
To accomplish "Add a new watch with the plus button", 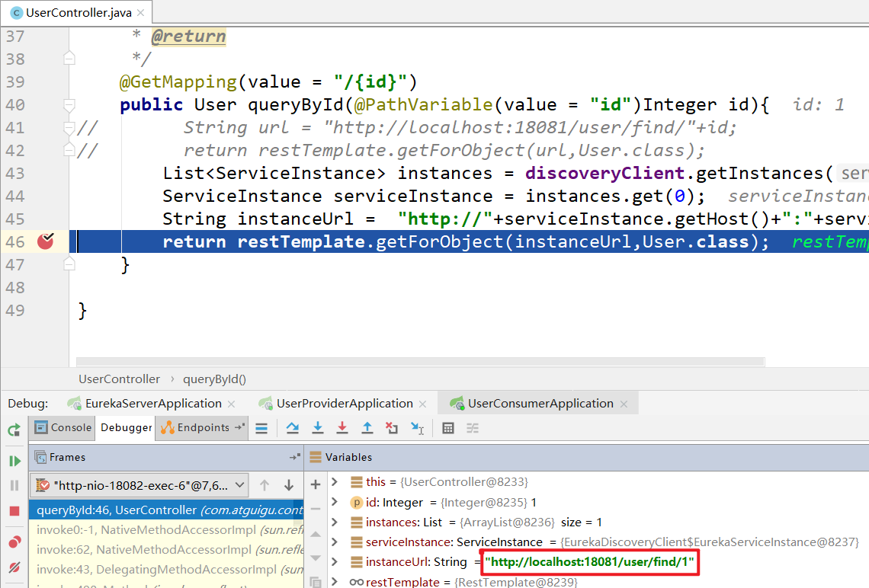I will [x=316, y=484].
